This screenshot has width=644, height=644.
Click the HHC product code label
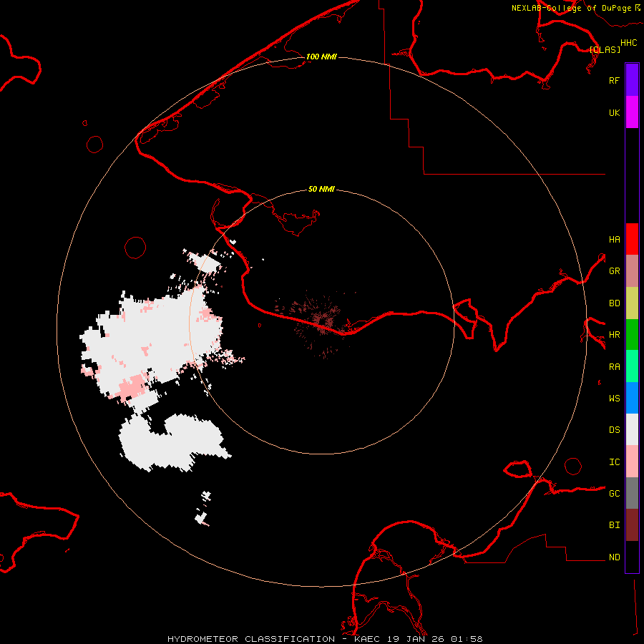(628, 43)
